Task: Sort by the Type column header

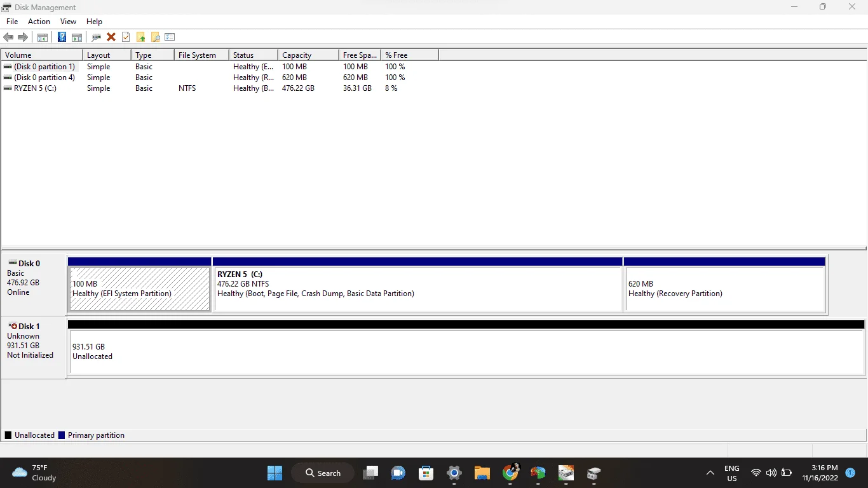Action: pyautogui.click(x=153, y=55)
